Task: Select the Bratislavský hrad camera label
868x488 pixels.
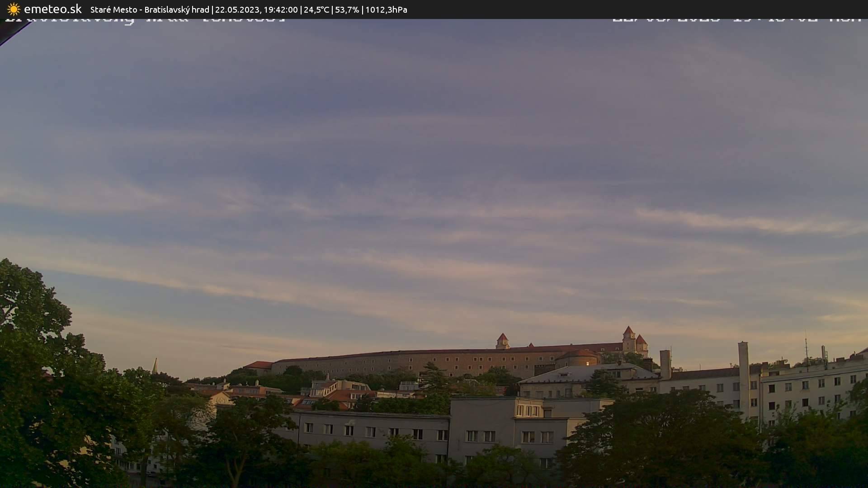Action: [177, 9]
